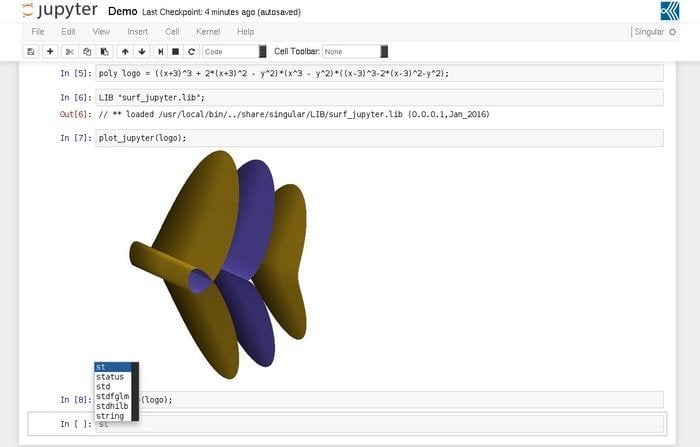Open the cell type Code dropdown
The height and width of the screenshot is (447, 700).
pos(234,52)
